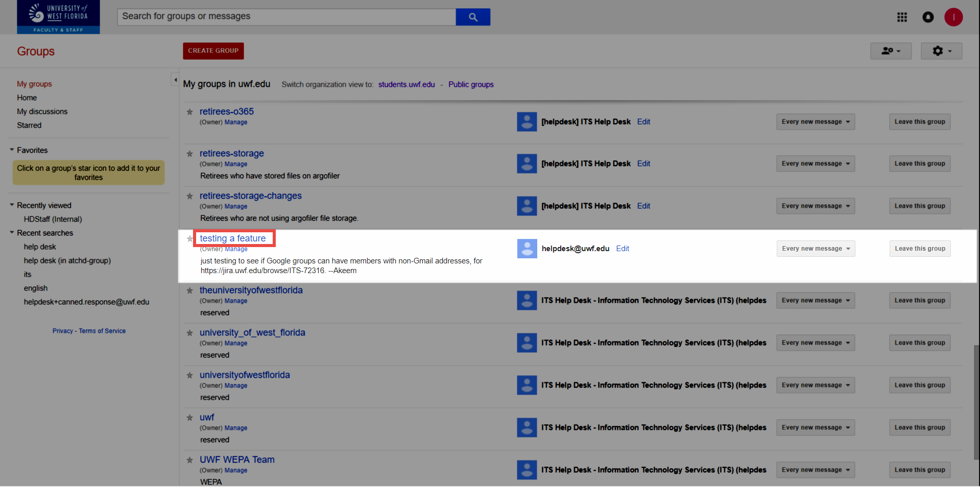Open delivery dropdown for retirees-storage
980x487 pixels.
816,163
